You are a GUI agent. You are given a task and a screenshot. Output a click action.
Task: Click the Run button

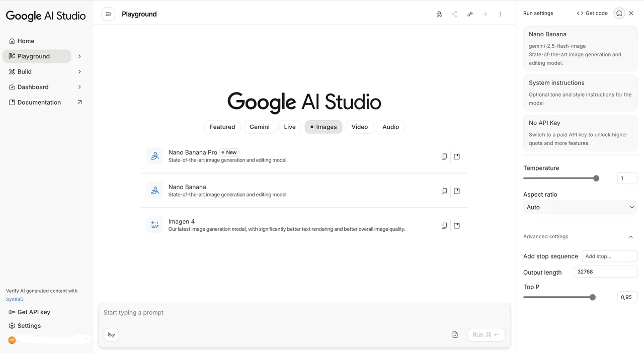point(486,334)
